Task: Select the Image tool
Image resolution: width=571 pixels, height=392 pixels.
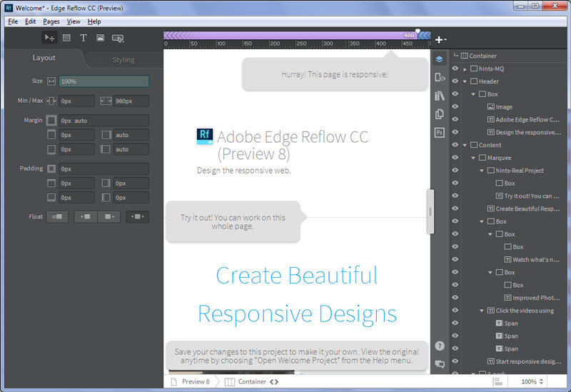Action: coord(100,38)
